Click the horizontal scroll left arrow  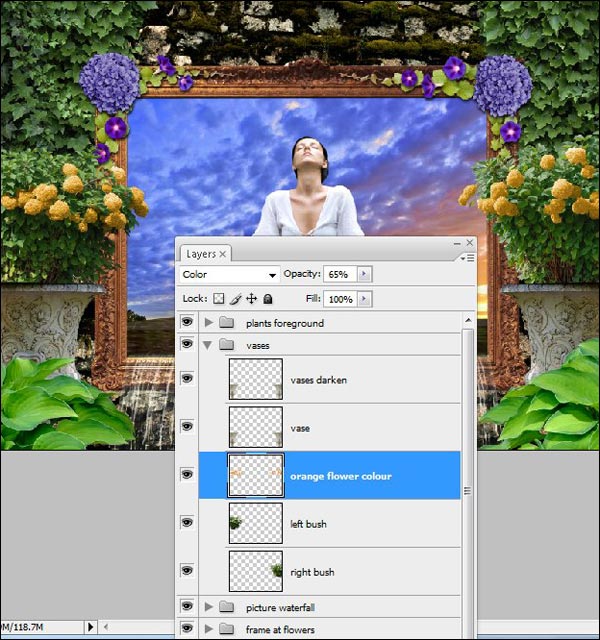[106, 627]
